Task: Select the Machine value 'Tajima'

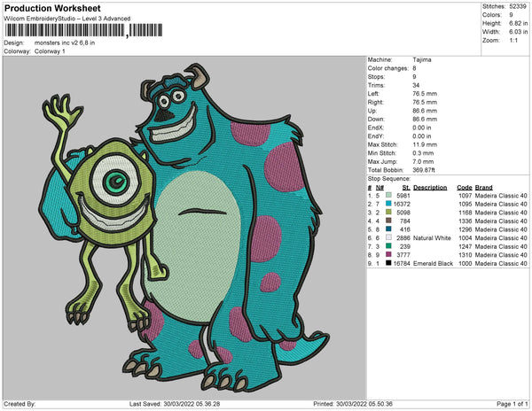Action: point(422,59)
